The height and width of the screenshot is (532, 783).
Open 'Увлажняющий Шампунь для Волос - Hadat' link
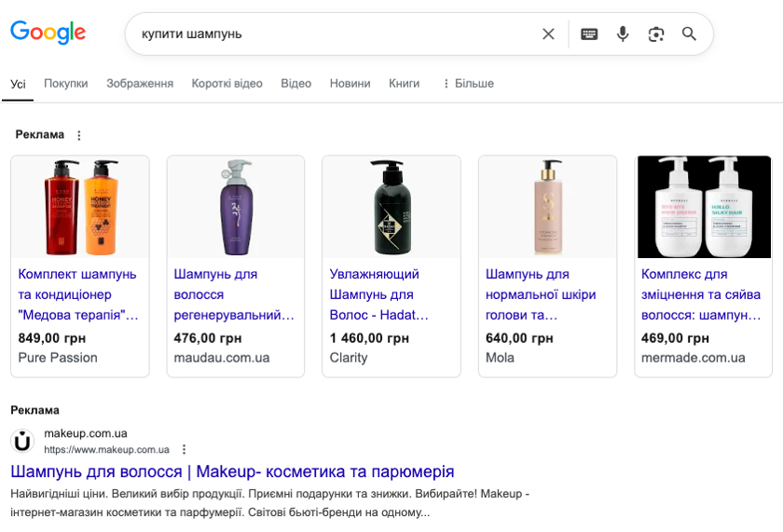pyautogui.click(x=379, y=294)
